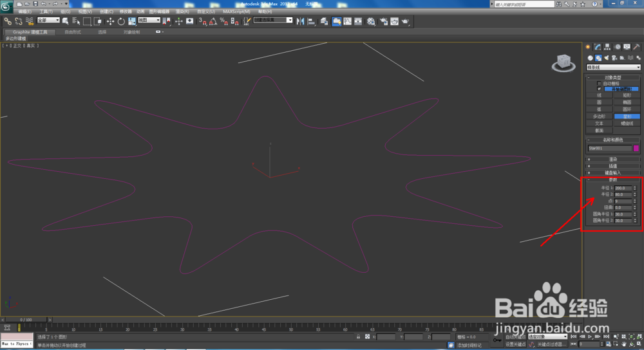This screenshot has width=644, height=350.
Task: Click the 半径 1 value field
Action: tap(623, 188)
